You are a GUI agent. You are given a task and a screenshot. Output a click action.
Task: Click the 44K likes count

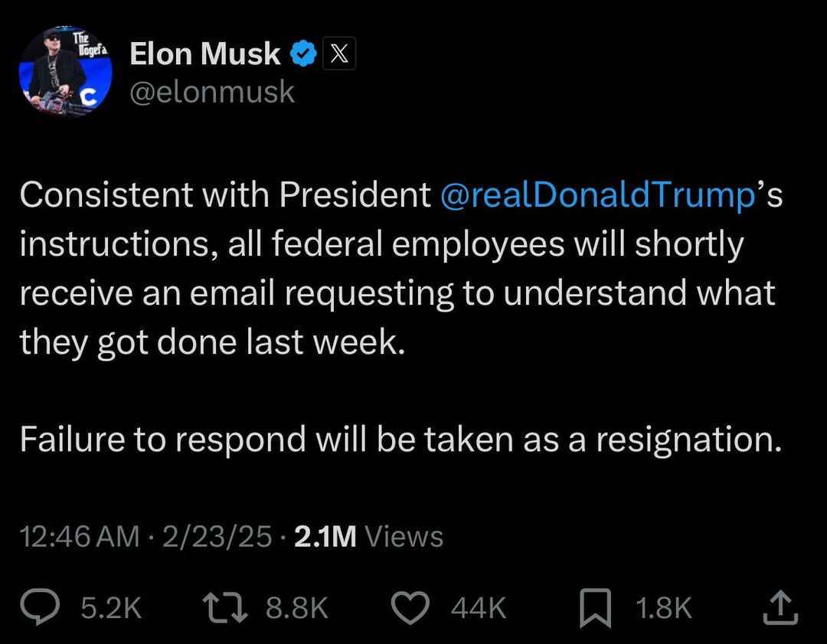pos(479,607)
